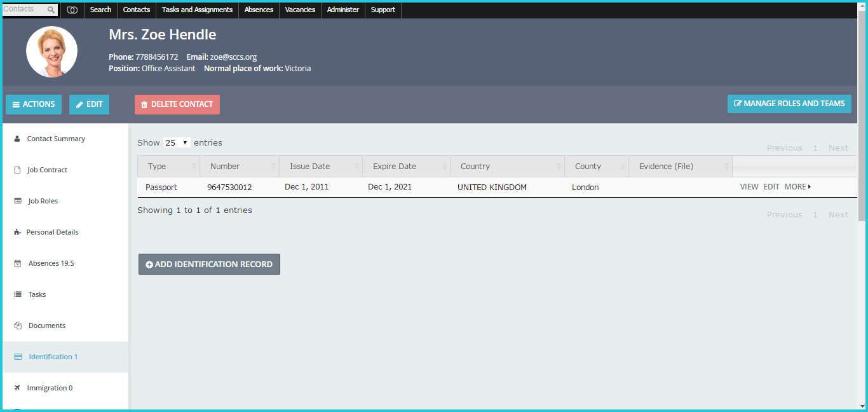
Task: Open the Search menu
Action: (100, 10)
